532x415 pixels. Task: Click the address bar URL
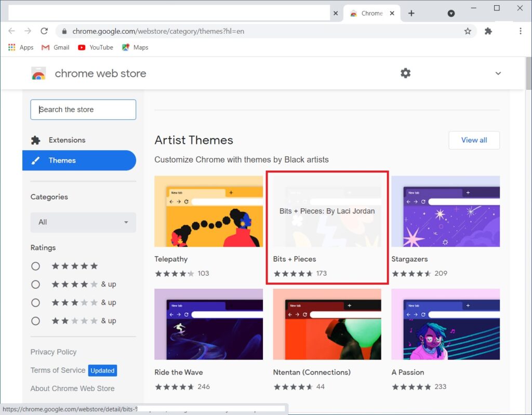(158, 31)
